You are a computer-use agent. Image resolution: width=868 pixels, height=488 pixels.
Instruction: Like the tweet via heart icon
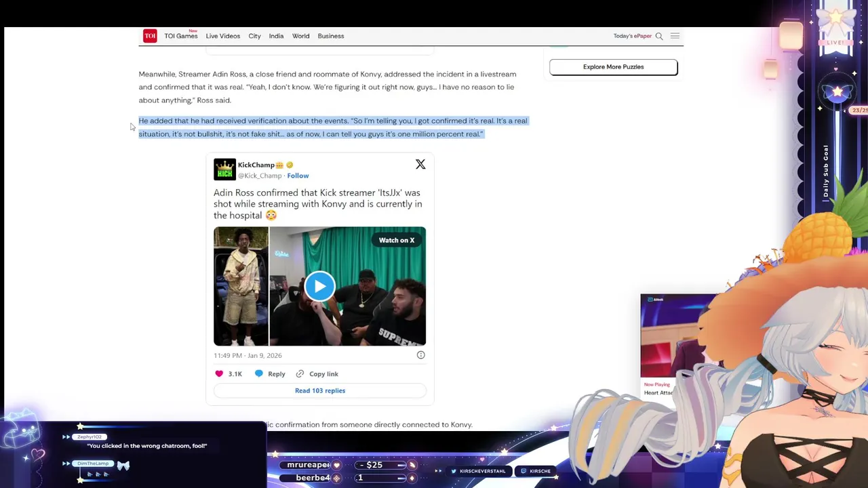coord(219,373)
